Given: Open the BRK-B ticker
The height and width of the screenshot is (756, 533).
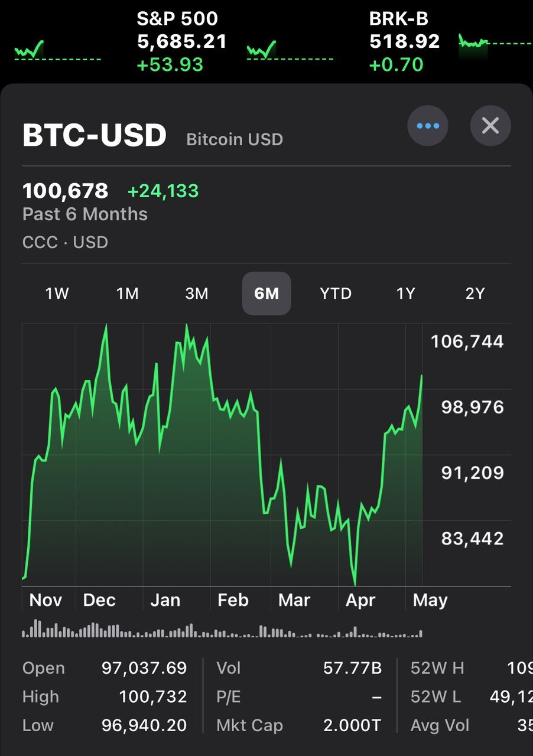Looking at the screenshot, I should 404,41.
